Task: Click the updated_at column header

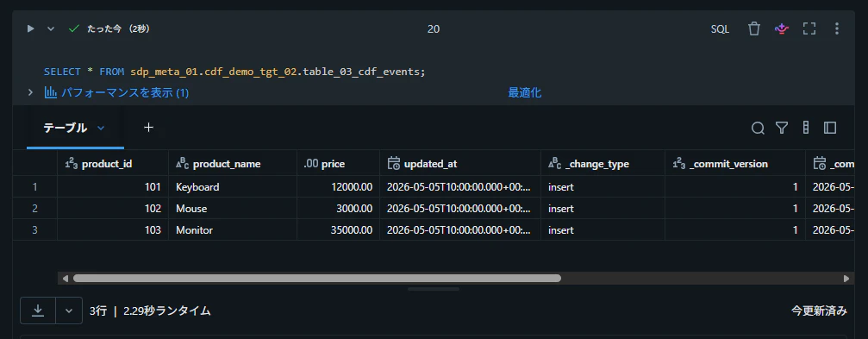Action: tap(460, 163)
